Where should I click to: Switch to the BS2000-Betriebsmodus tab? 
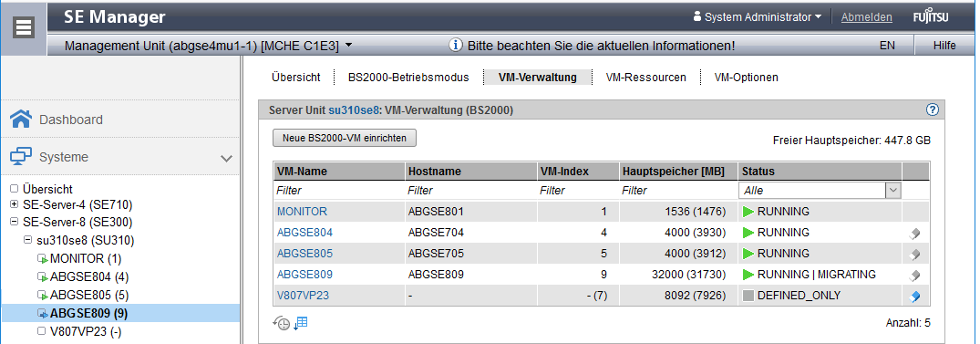408,78
